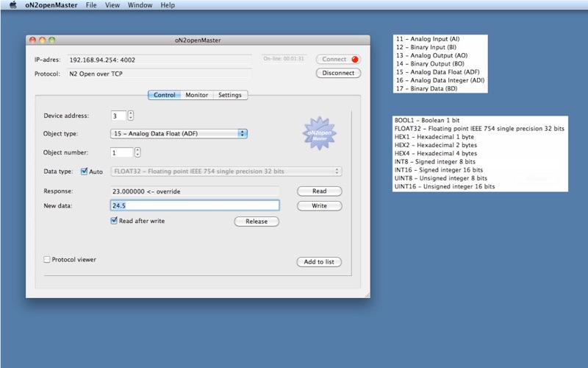
Task: Click the red connection status indicator
Action: click(x=355, y=60)
